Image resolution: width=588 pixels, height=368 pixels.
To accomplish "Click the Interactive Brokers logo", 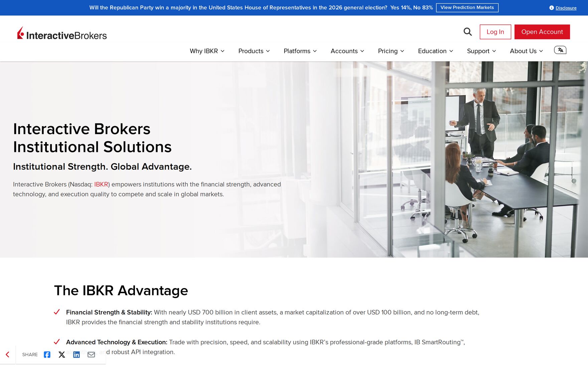I will tap(62, 33).
